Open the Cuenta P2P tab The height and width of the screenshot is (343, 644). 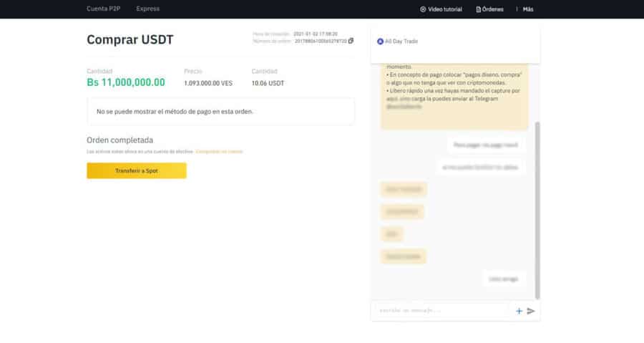click(x=103, y=9)
